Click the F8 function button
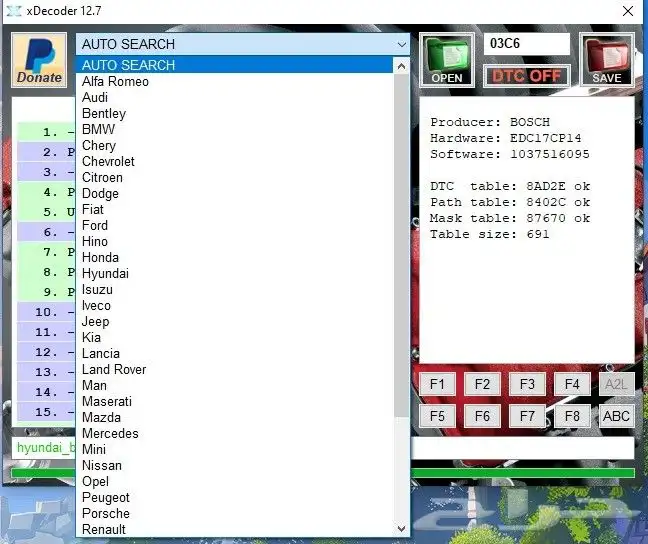 (572, 416)
